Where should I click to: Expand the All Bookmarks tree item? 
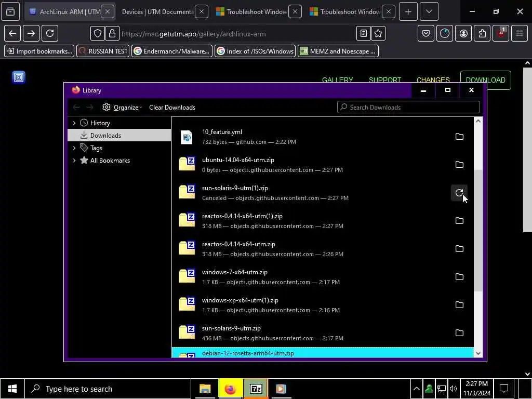click(x=74, y=161)
